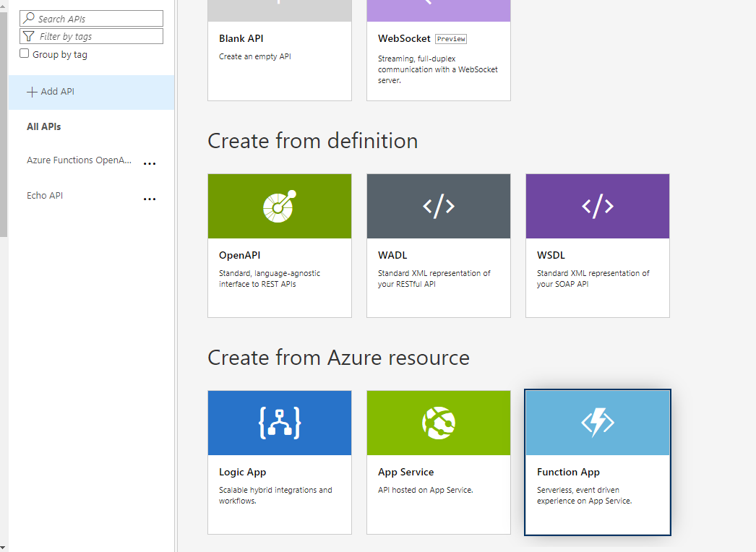The width and height of the screenshot is (756, 552).
Task: Select the App Service globe icon
Action: [438, 423]
